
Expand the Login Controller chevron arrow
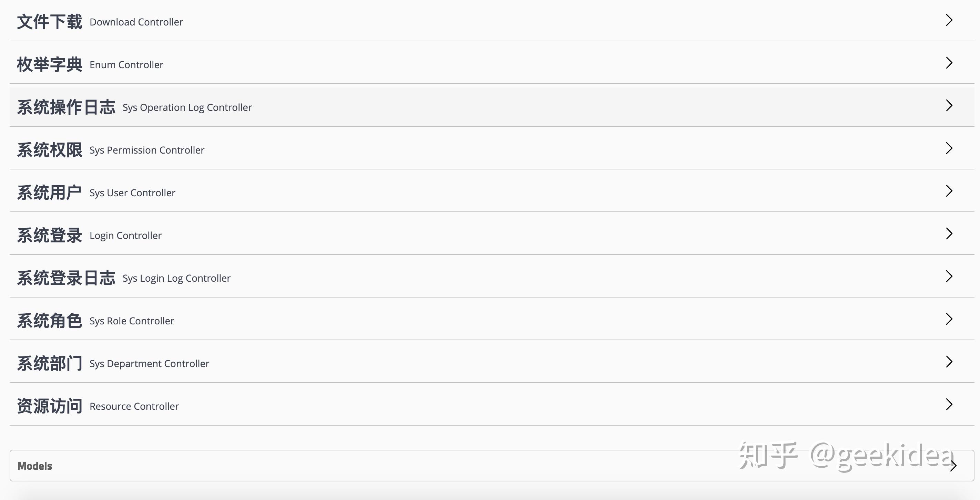(x=949, y=233)
